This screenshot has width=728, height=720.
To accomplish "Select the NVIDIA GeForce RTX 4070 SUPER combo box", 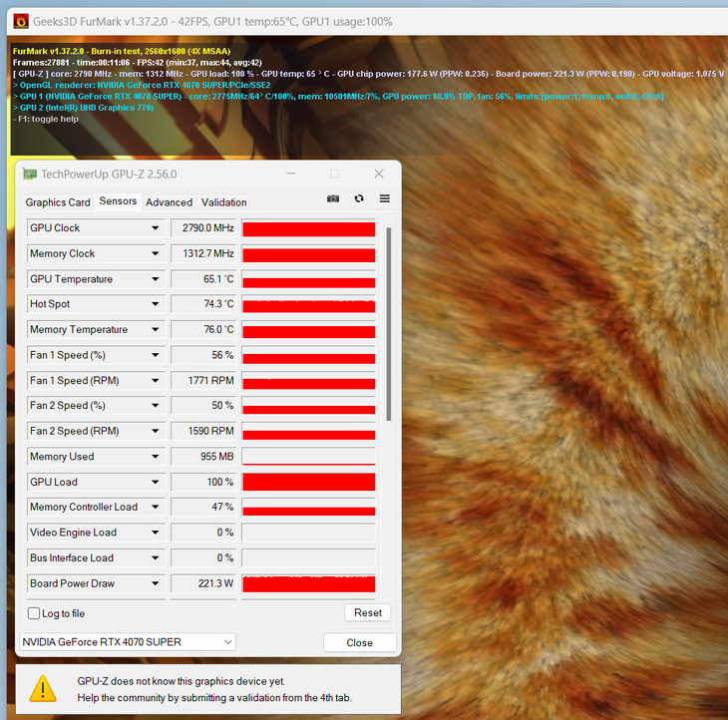I will point(128,642).
